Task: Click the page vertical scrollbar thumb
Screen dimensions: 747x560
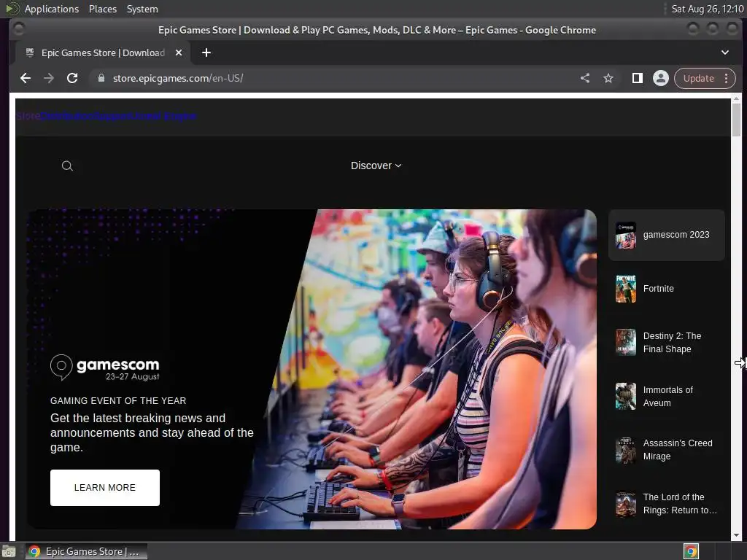Action: point(736,119)
